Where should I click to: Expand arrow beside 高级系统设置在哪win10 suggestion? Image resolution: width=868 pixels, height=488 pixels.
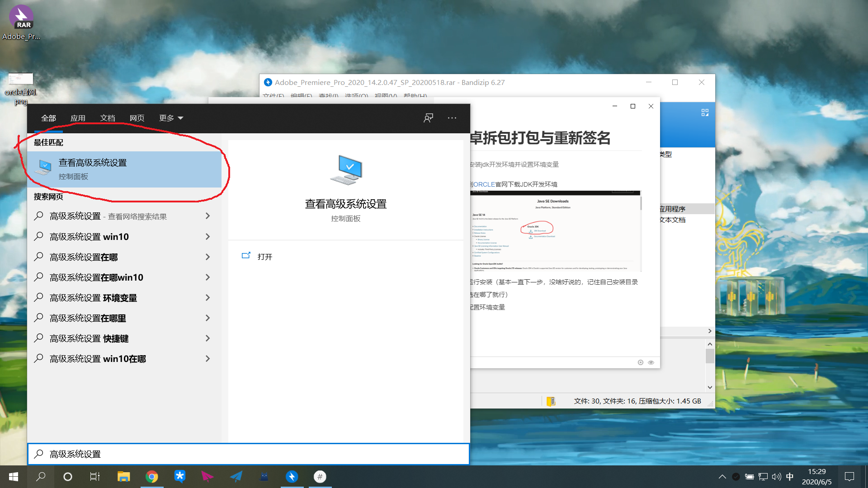[208, 277]
